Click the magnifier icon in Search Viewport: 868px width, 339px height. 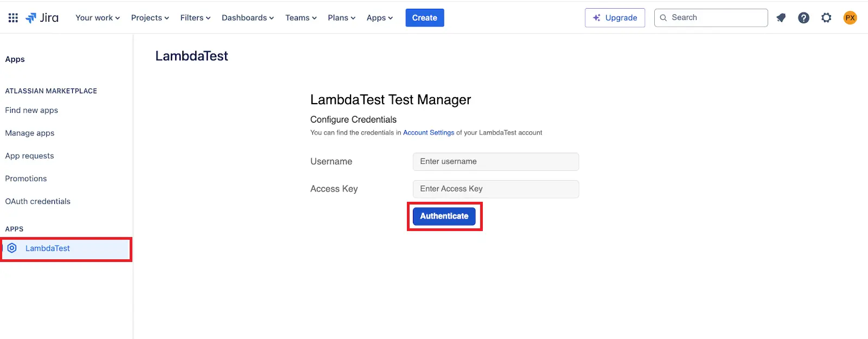[x=663, y=18]
